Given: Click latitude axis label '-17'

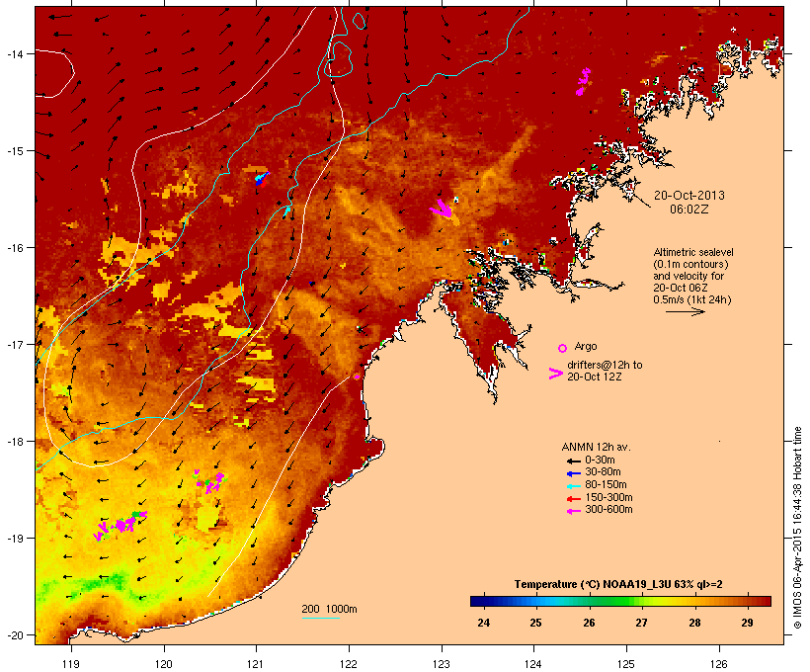Looking at the screenshot, I should [14, 344].
